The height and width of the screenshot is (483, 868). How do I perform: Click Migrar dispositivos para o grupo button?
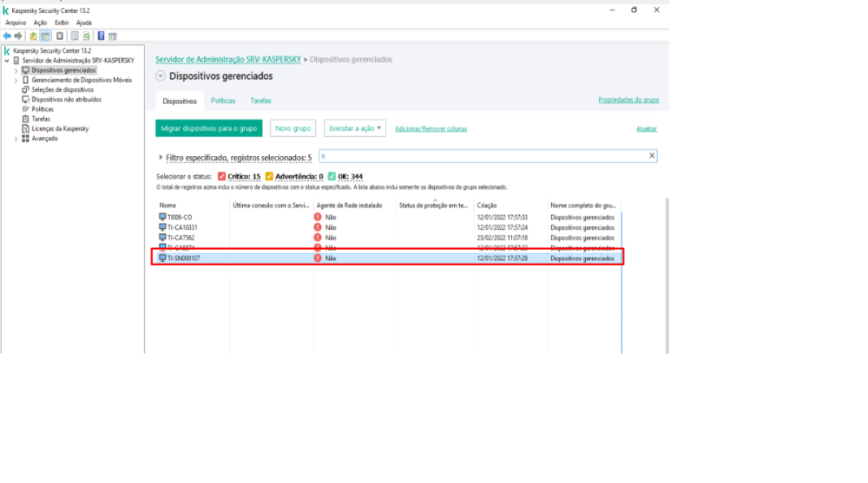point(208,128)
